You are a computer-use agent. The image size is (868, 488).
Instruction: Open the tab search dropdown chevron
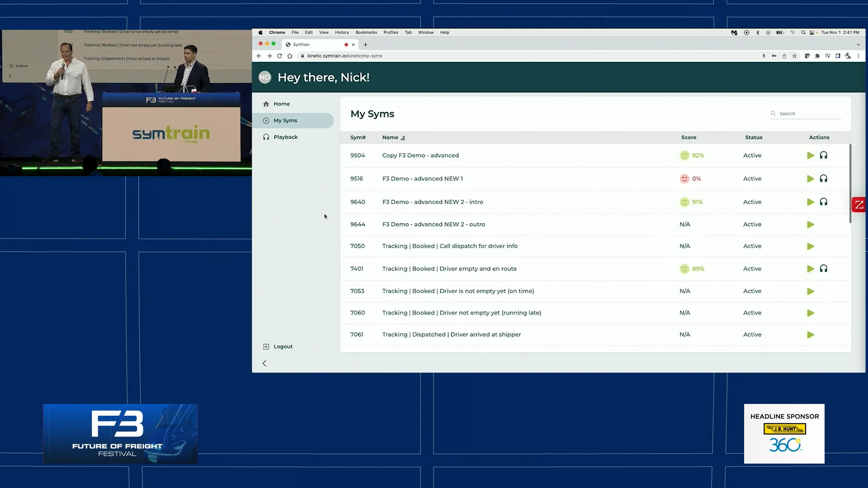(858, 45)
